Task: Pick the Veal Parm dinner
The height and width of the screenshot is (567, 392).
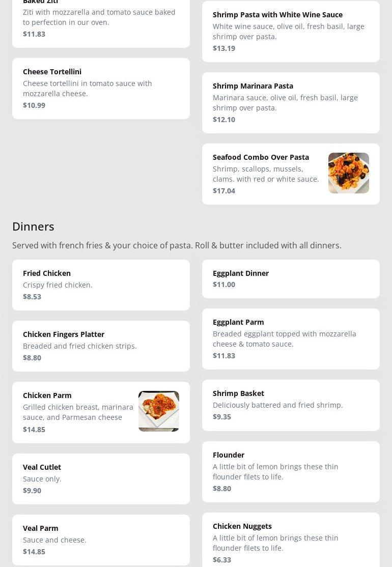Action: click(x=101, y=540)
